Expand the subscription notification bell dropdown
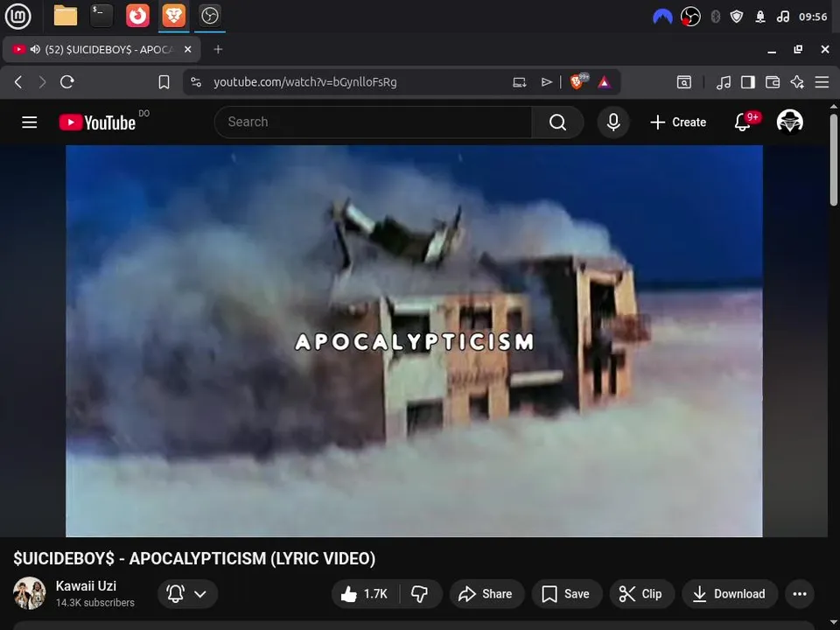Viewport: 840px width, 630px height. (187, 593)
